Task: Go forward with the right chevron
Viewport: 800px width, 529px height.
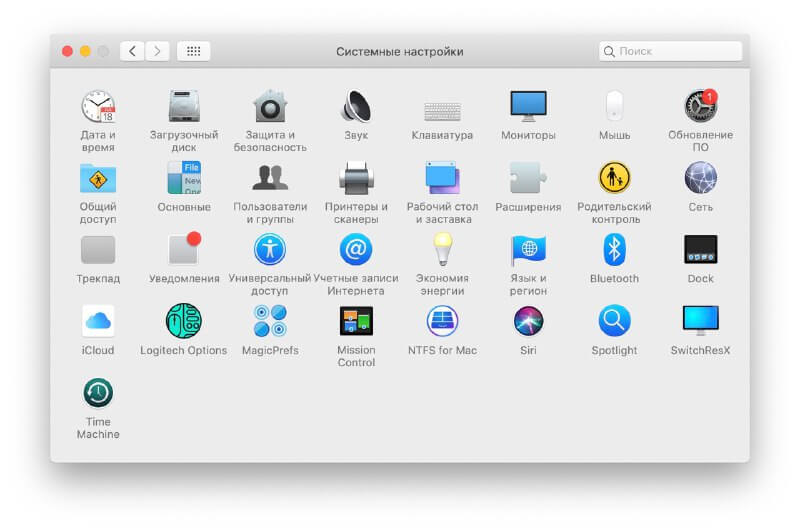Action: point(157,51)
